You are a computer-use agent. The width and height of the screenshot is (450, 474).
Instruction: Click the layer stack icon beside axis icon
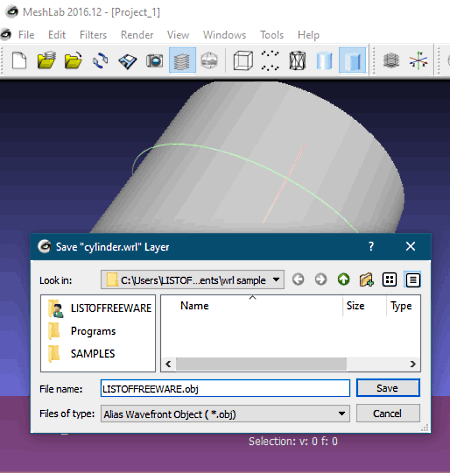[x=391, y=61]
